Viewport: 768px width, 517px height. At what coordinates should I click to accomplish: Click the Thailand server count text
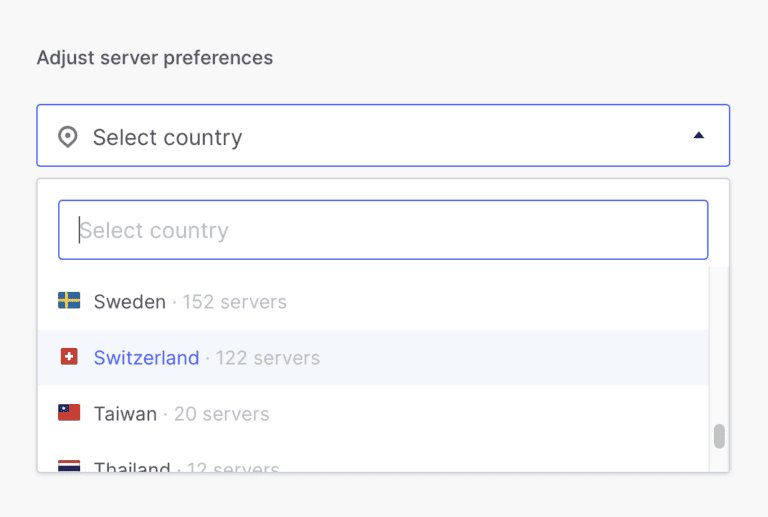(x=232, y=467)
